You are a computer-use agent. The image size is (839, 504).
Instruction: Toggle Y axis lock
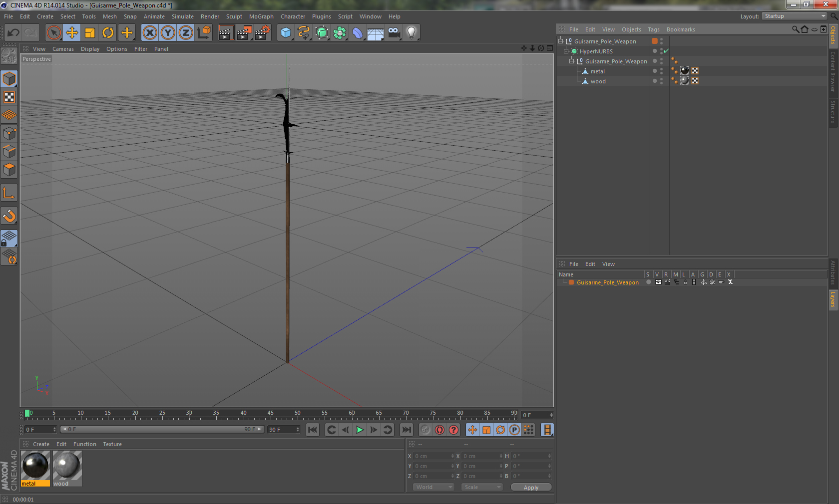tap(168, 33)
